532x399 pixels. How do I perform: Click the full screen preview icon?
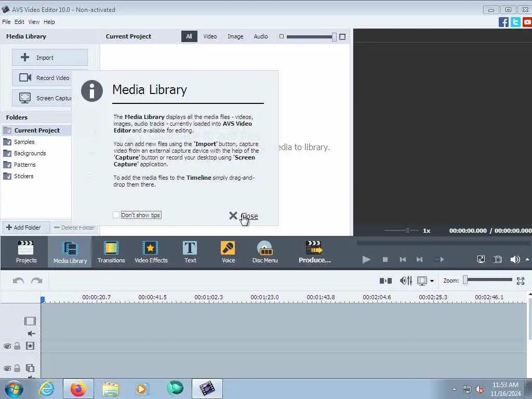481,260
